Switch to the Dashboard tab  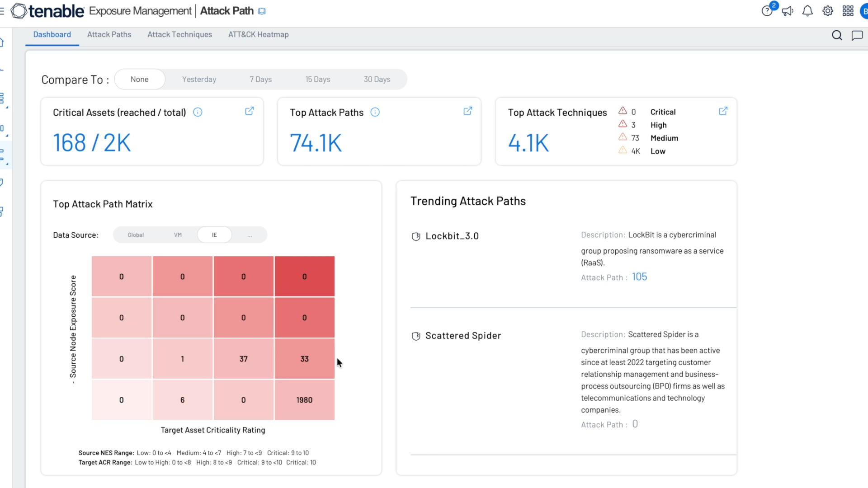pos(52,34)
